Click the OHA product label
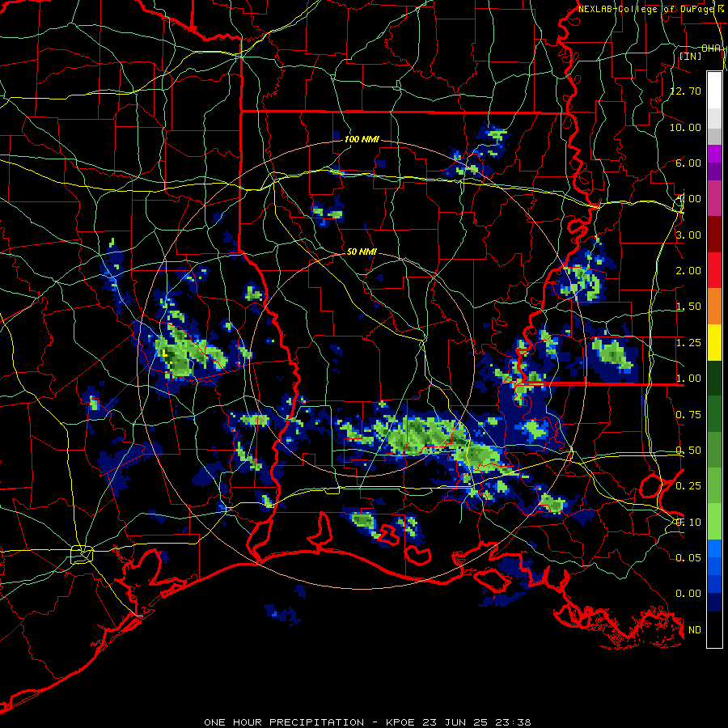Viewport: 728px width, 728px height. pyautogui.click(x=711, y=49)
